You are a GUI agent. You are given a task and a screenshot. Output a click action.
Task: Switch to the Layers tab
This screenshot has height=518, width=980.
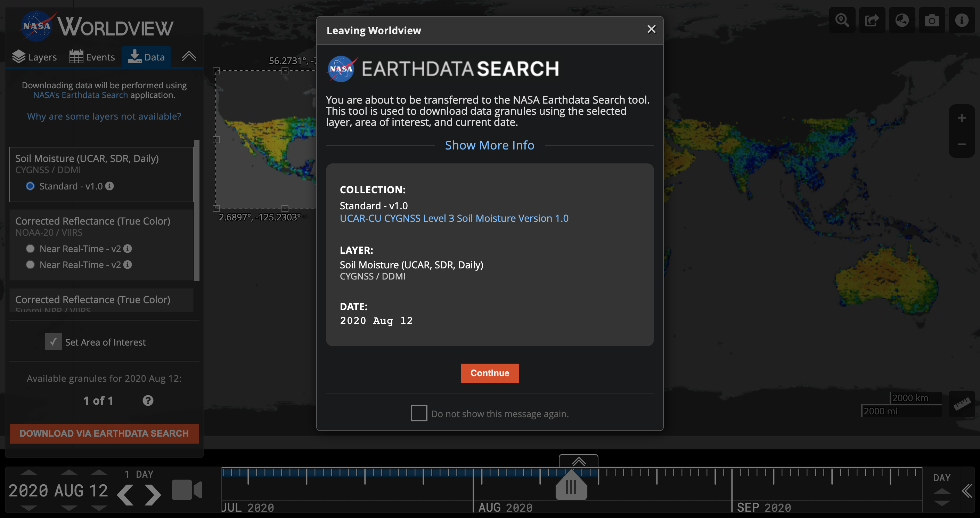[34, 57]
